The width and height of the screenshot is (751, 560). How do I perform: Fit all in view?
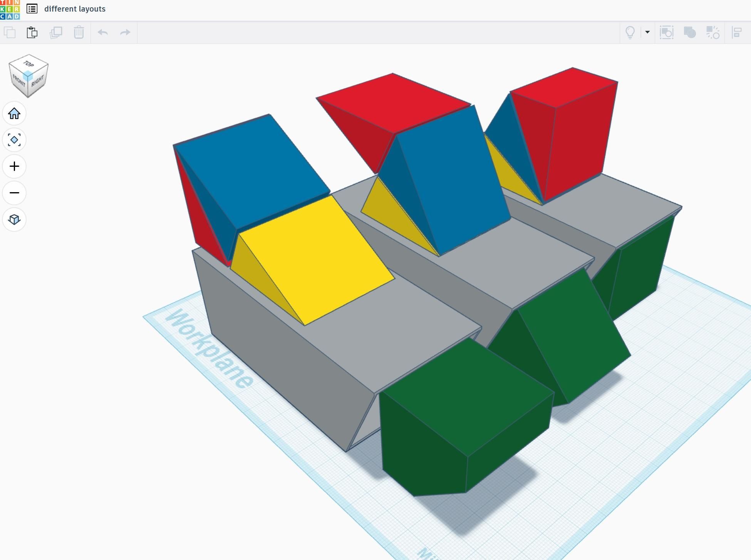pyautogui.click(x=14, y=140)
